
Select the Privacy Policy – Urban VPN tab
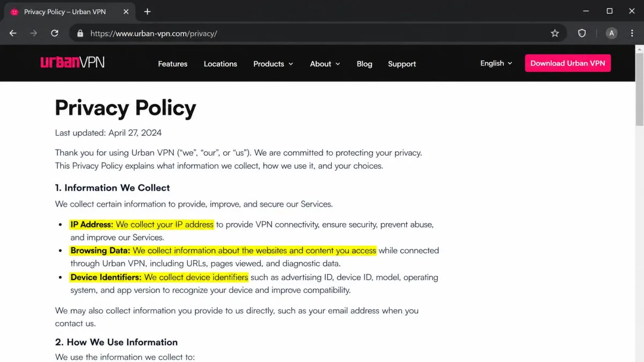click(70, 12)
